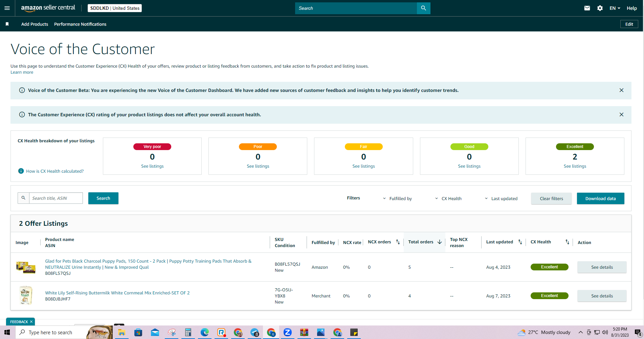Click the info icon beside CX Health calculated
The height and width of the screenshot is (339, 644).
click(21, 171)
